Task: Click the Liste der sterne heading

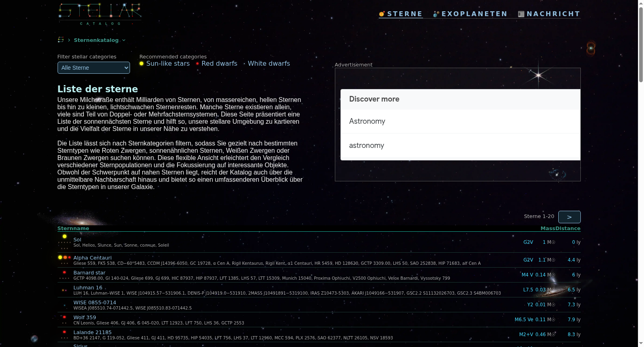Action: coord(98,89)
